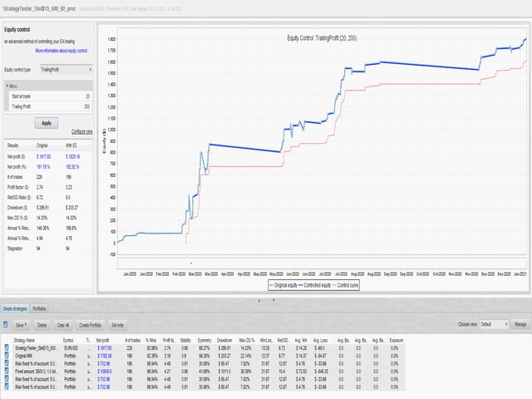This screenshot has height=399, width=532.
Task: Click Original equity legend entry
Action: 283,285
